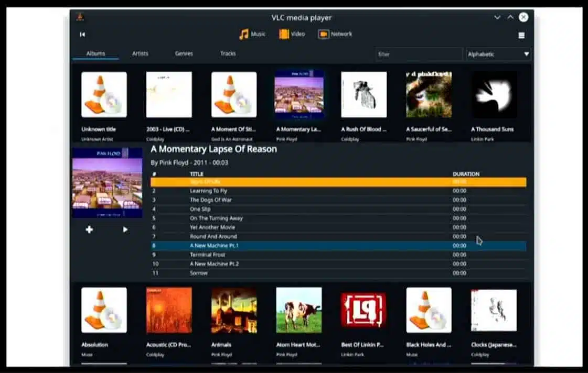This screenshot has height=373, width=588.
Task: Select track "One Slip"
Action: tap(338, 209)
